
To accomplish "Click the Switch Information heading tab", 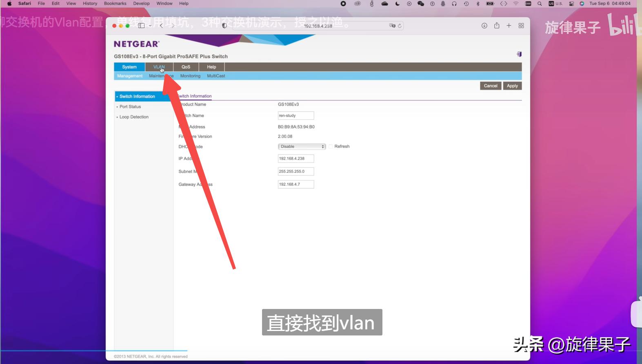I will (x=194, y=96).
